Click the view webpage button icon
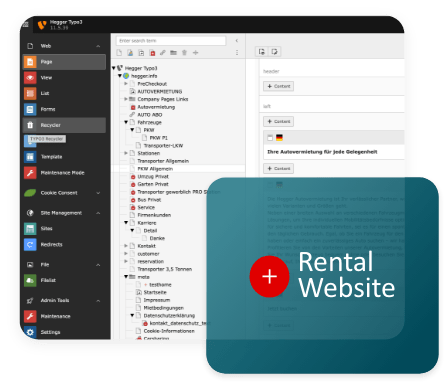 pyautogui.click(x=262, y=52)
